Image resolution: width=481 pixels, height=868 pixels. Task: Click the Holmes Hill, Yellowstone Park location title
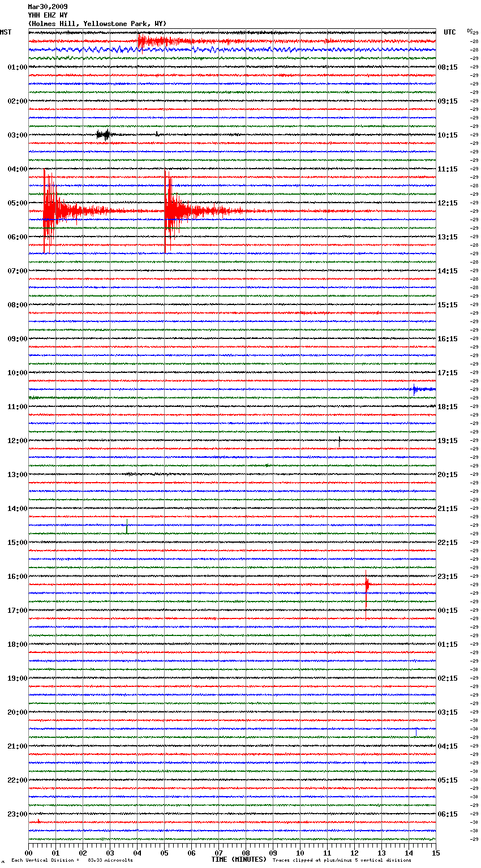(x=97, y=24)
